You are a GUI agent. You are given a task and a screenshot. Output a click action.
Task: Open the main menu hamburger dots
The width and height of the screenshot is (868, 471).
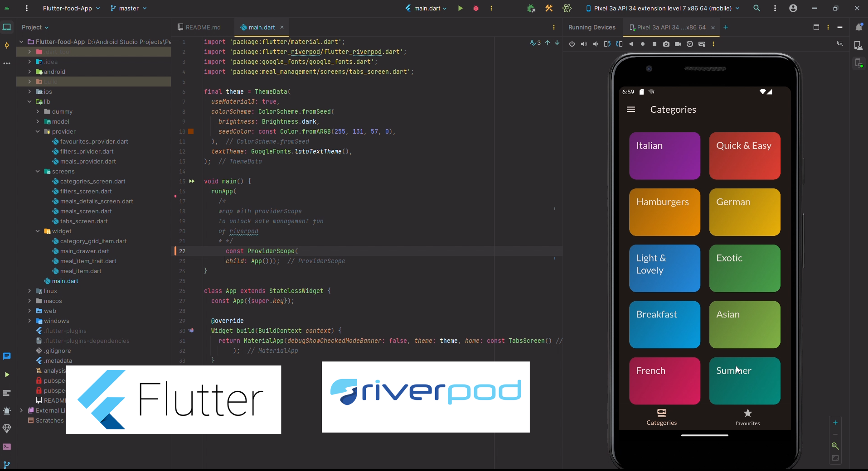coord(27,8)
